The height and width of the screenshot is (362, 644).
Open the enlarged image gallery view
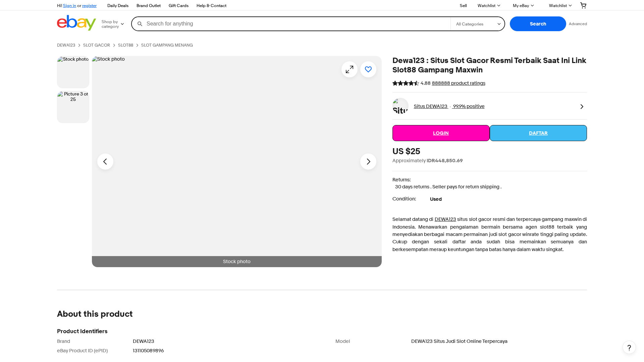pyautogui.click(x=350, y=69)
